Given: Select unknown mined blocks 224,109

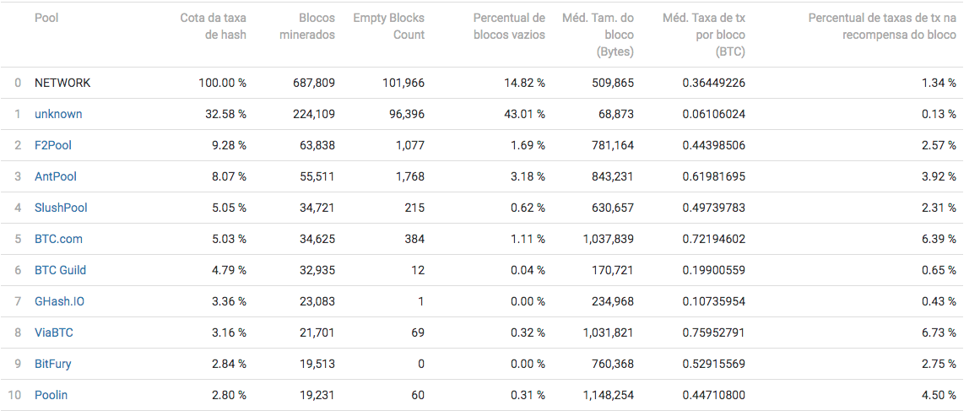Looking at the screenshot, I should pyautogui.click(x=314, y=114).
